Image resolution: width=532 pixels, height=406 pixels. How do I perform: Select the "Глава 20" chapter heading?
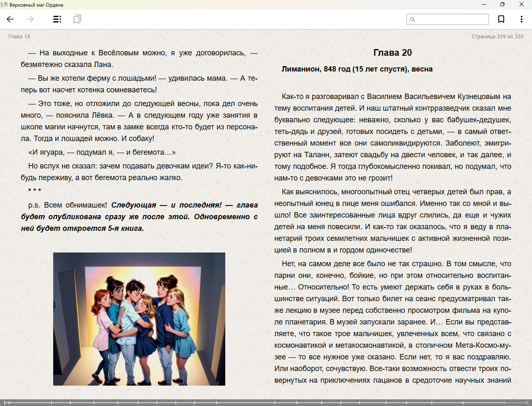[x=392, y=53]
